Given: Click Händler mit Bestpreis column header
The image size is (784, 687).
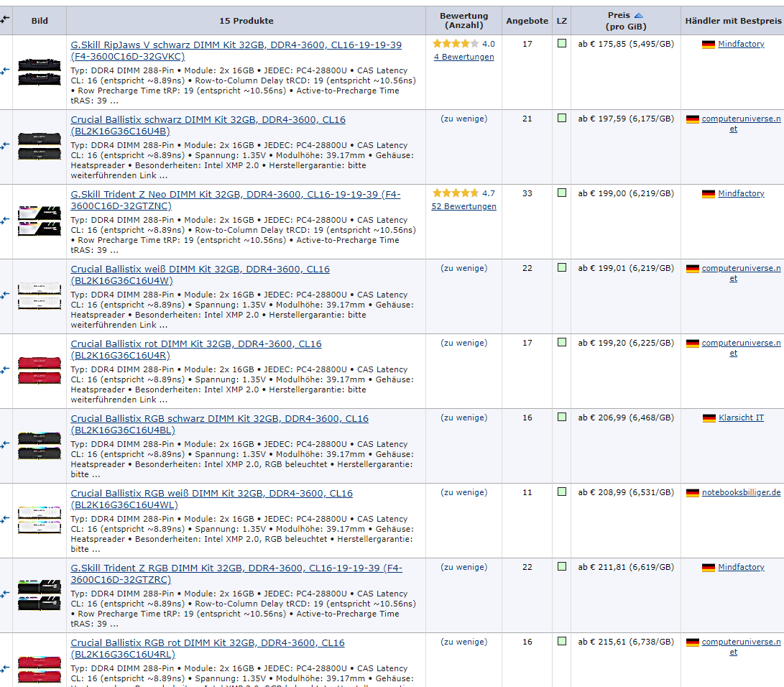Looking at the screenshot, I should 733,21.
